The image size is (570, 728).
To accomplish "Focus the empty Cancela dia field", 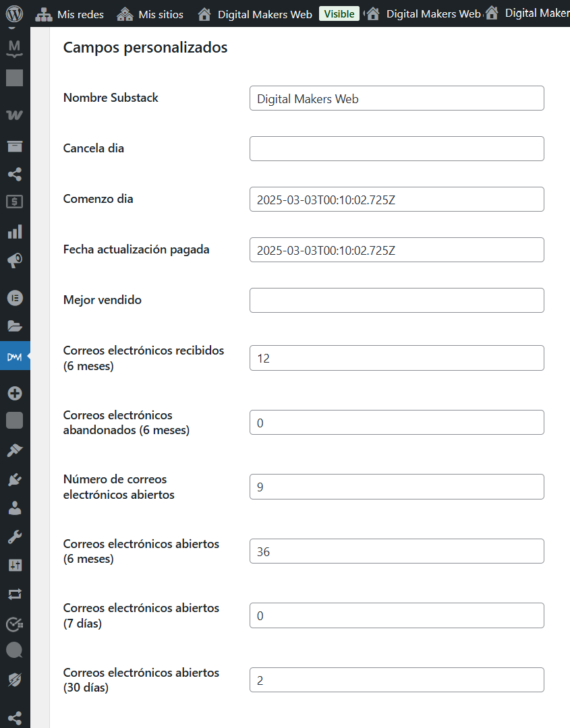I will [x=397, y=149].
